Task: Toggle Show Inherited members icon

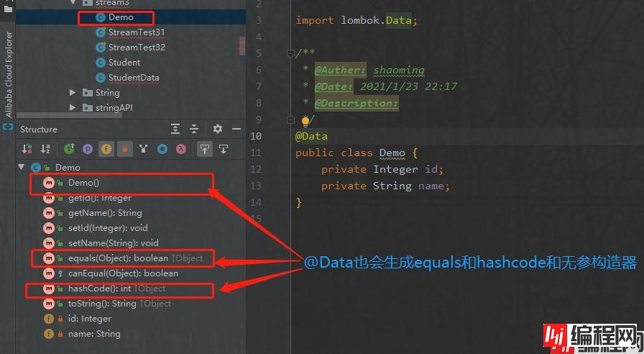Action: [x=69, y=149]
